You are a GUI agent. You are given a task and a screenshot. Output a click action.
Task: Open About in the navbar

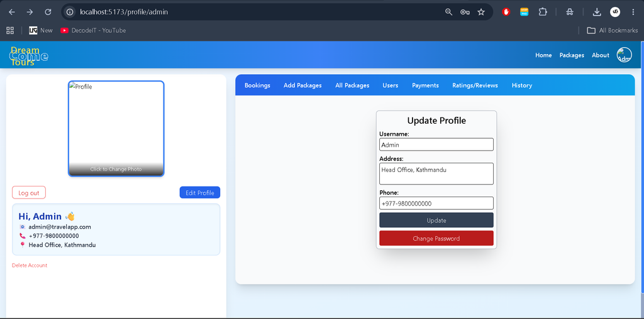(601, 55)
